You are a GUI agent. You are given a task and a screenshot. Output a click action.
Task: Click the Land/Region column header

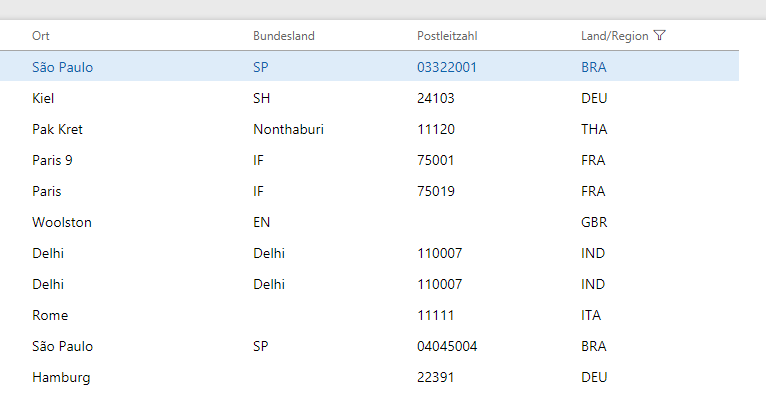click(614, 36)
